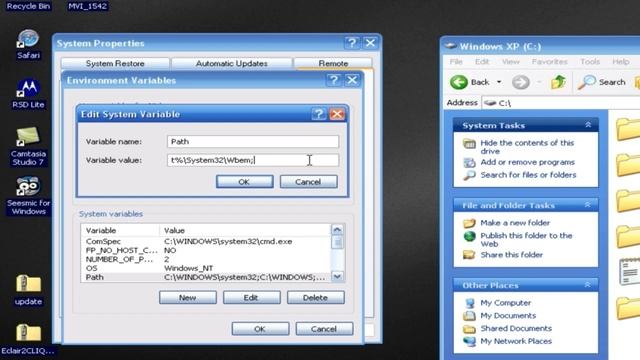The width and height of the screenshot is (640, 360).
Task: Click into the Variable name field
Action: coord(253,142)
